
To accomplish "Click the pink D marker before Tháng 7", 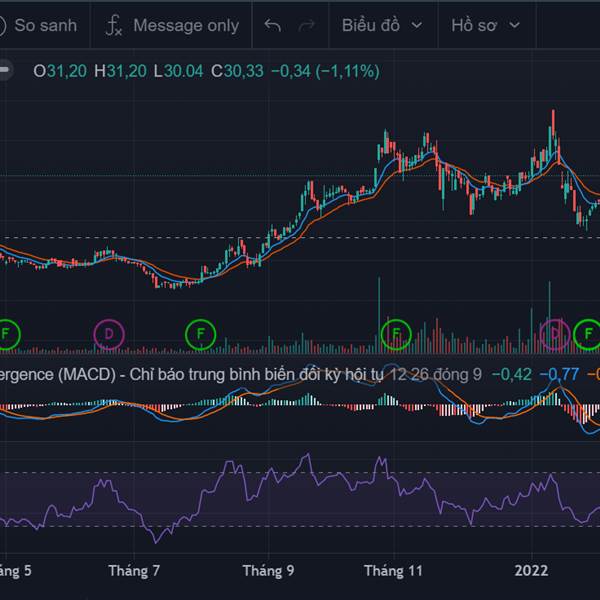I will click(x=108, y=332).
